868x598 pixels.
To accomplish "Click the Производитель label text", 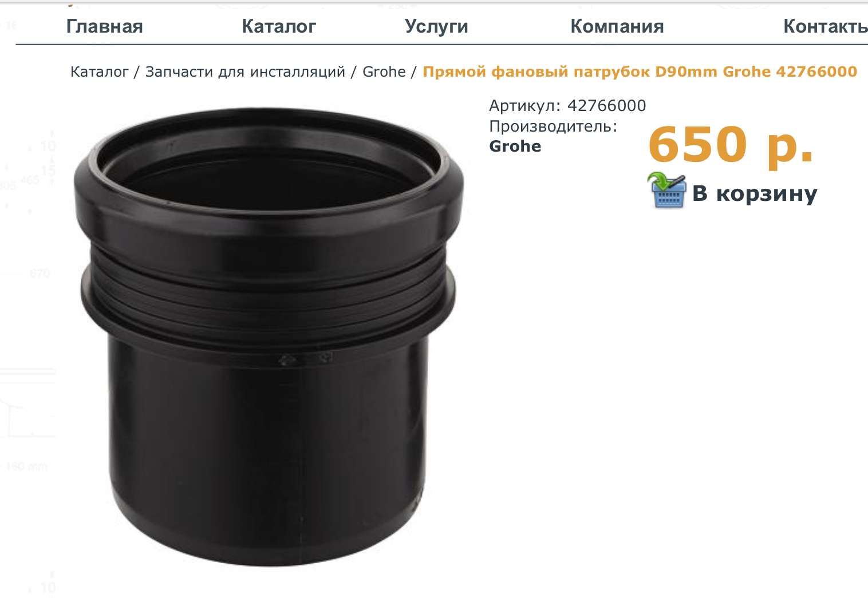I will click(x=553, y=126).
